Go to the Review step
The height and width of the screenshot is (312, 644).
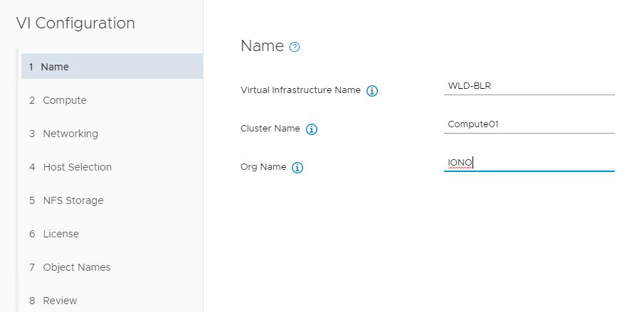click(x=60, y=301)
